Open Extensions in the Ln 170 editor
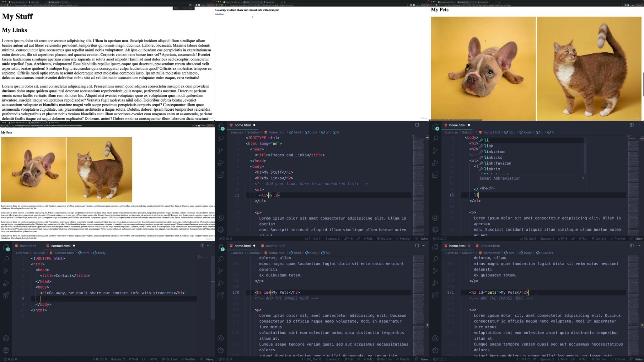Viewport: 644px width, 362px height. 221,295
